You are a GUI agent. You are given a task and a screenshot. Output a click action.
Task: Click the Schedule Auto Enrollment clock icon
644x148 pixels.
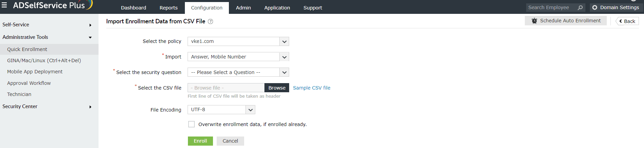[x=534, y=21]
